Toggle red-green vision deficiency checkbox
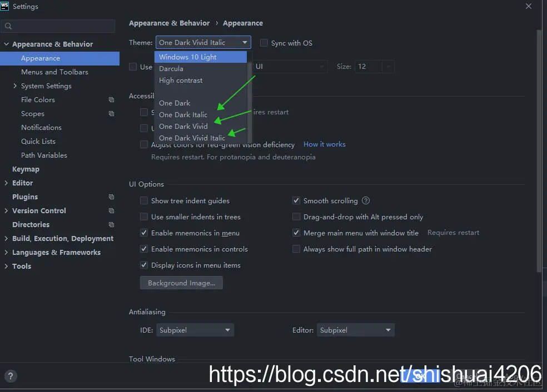The width and height of the screenshot is (547, 392). click(x=144, y=144)
